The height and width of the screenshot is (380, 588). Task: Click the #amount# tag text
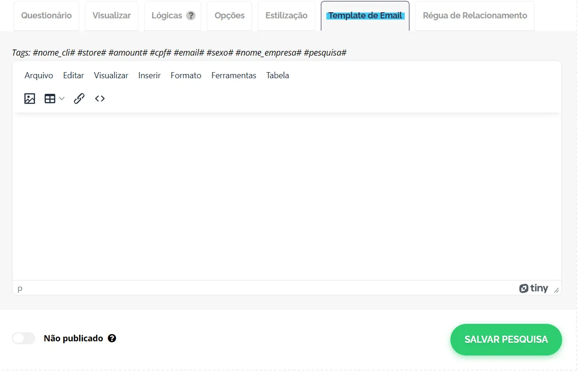(128, 52)
